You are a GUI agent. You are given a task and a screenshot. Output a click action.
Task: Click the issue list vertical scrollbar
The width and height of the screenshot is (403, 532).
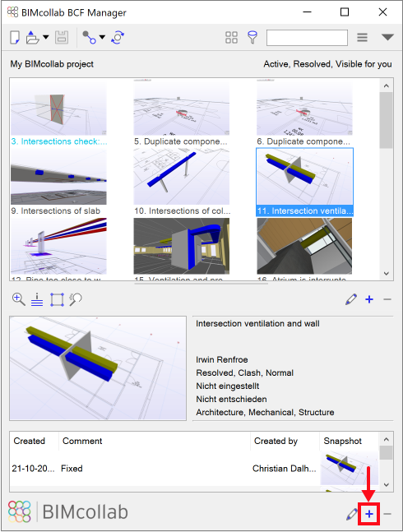[x=387, y=179]
